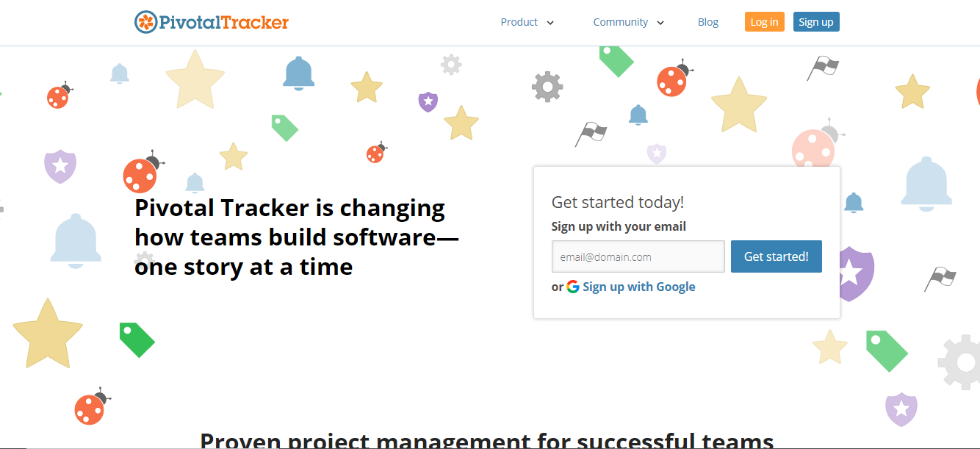Click the checkered flag near Sign up
Viewport: 980px width, 449px height.
(823, 68)
